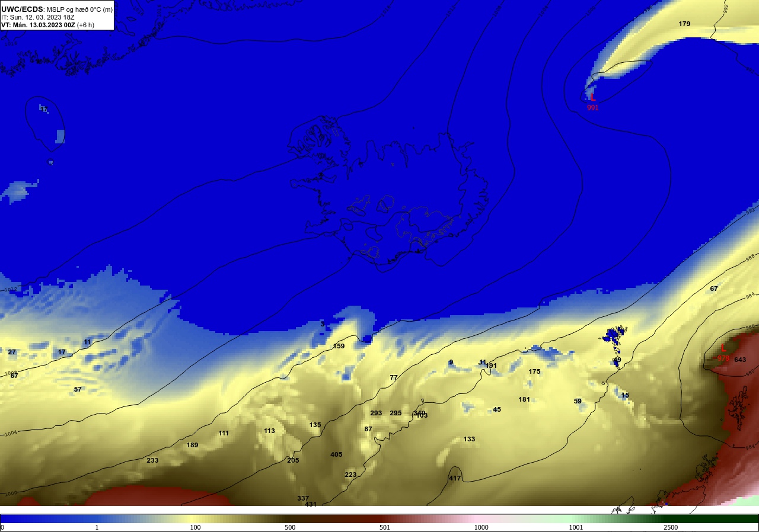Click the "VT: Mán. 13.03.2023 00Z (+6 h)" line
759x532 pixels.
[x=47, y=25]
